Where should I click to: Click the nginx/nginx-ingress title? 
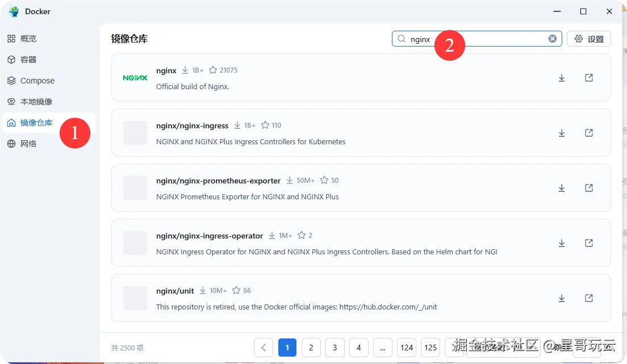(193, 125)
